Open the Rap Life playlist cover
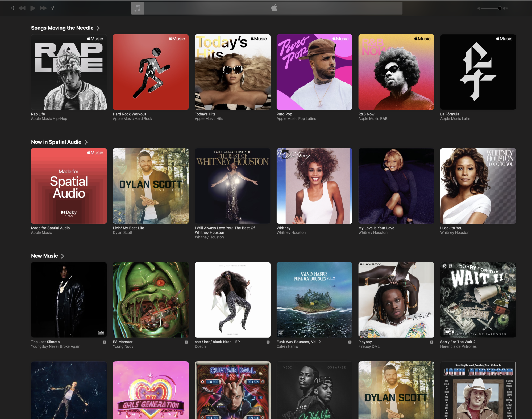 [69, 72]
